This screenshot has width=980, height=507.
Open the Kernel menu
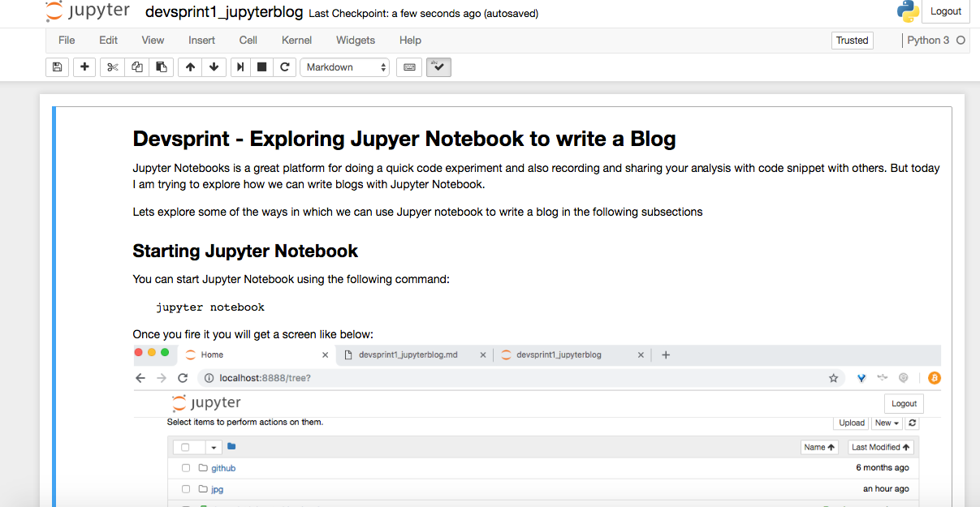(x=296, y=40)
